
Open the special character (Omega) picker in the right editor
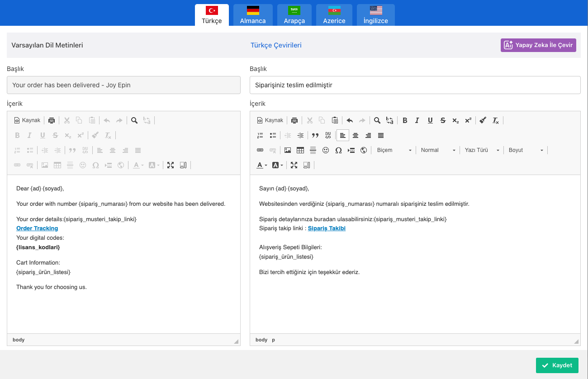[x=338, y=150]
